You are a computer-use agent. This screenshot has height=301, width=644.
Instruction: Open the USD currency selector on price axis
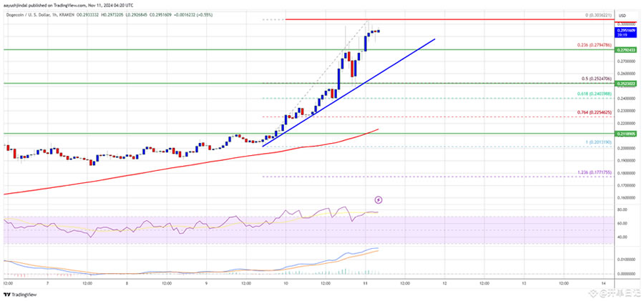point(622,15)
